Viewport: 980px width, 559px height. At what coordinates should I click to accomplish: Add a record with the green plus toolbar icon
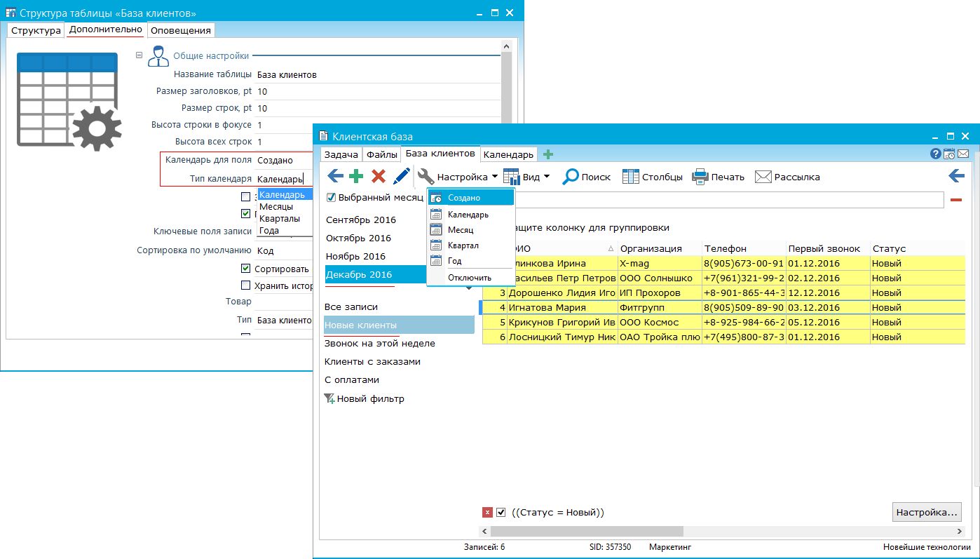tap(356, 177)
